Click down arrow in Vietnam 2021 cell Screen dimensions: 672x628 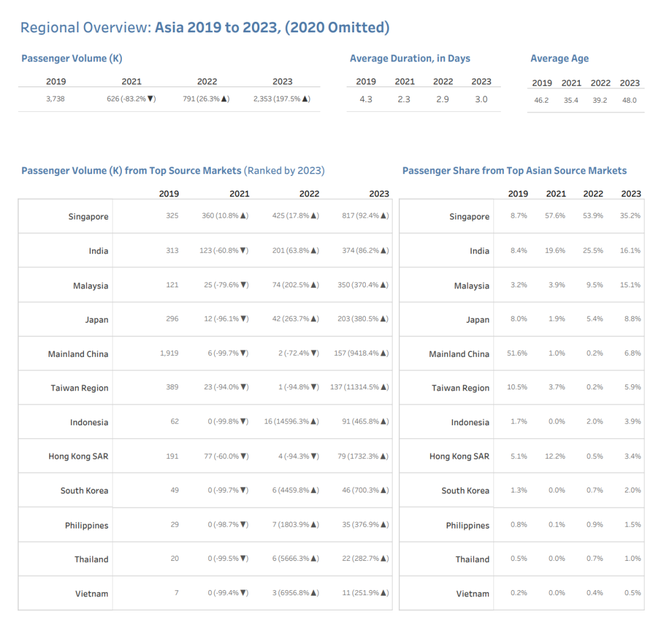(x=243, y=593)
